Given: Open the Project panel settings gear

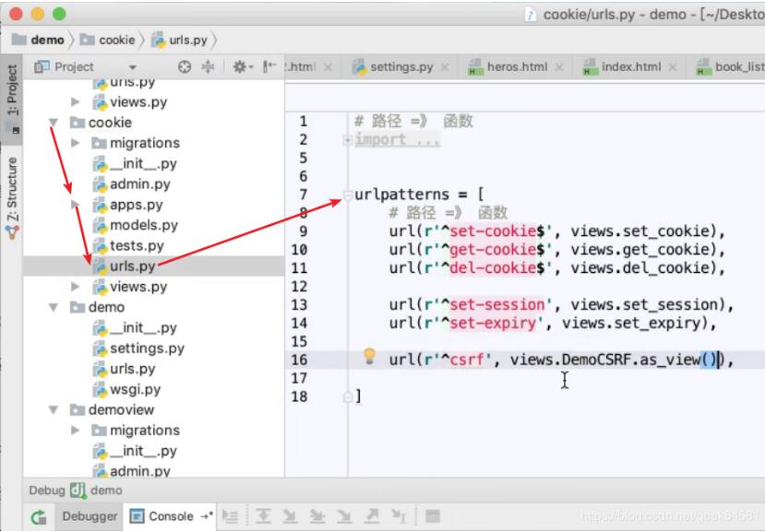Looking at the screenshot, I should click(x=239, y=67).
